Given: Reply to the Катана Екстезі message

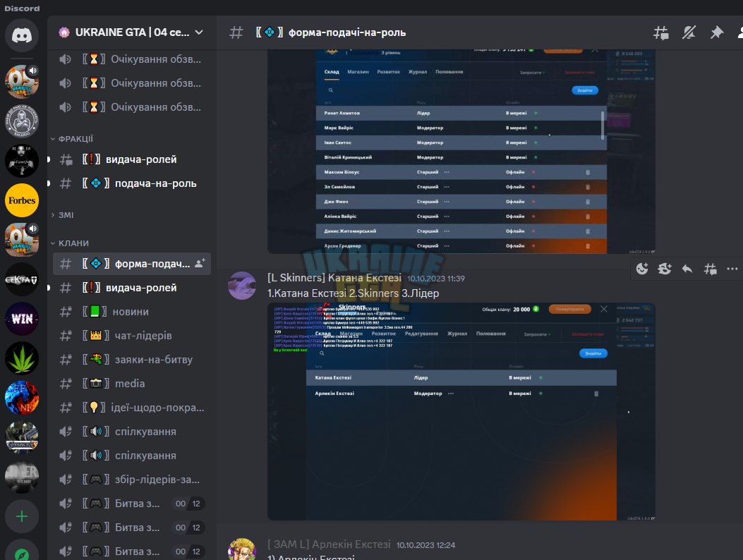Looking at the screenshot, I should 687,269.
